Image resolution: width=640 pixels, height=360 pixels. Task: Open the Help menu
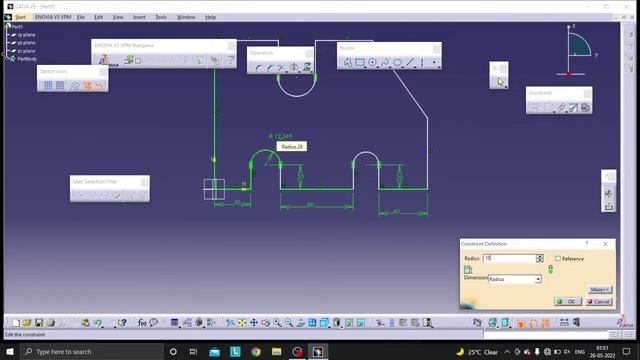click(210, 17)
